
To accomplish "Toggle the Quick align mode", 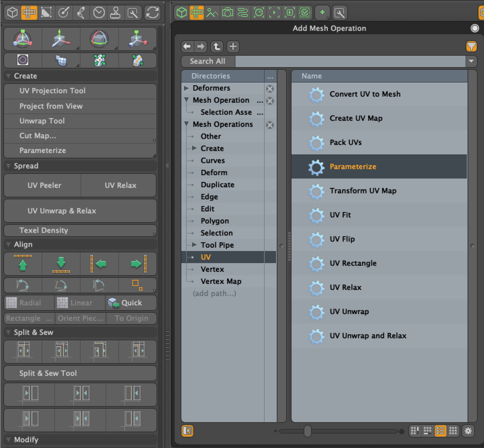I will click(x=131, y=303).
